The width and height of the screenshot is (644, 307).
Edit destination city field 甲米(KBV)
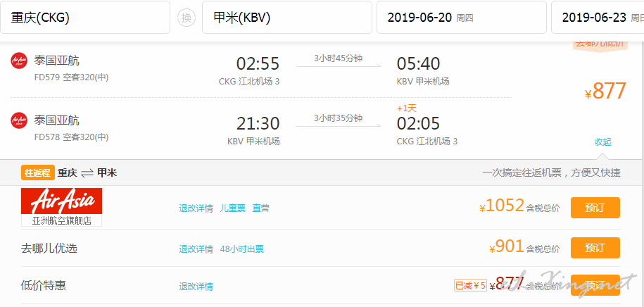point(287,18)
